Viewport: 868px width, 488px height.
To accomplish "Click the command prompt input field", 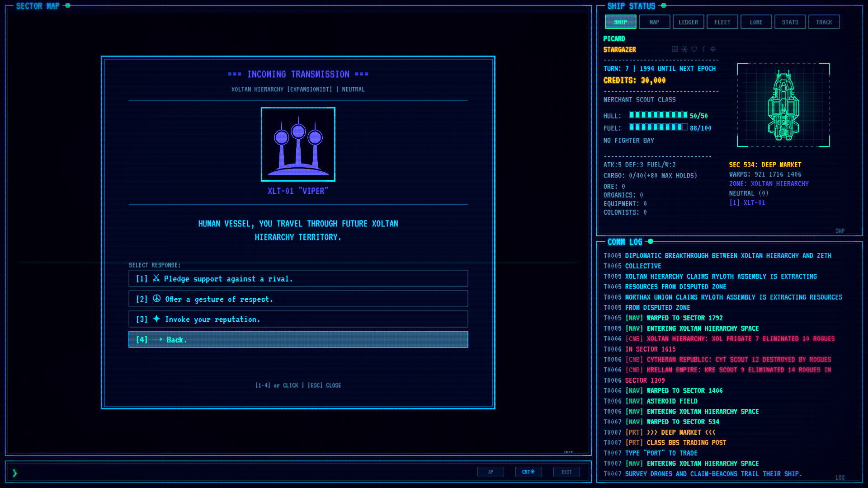I will [x=244, y=472].
